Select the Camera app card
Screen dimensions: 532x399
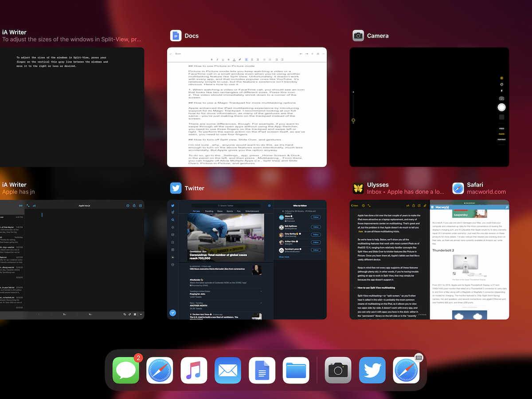(429, 107)
